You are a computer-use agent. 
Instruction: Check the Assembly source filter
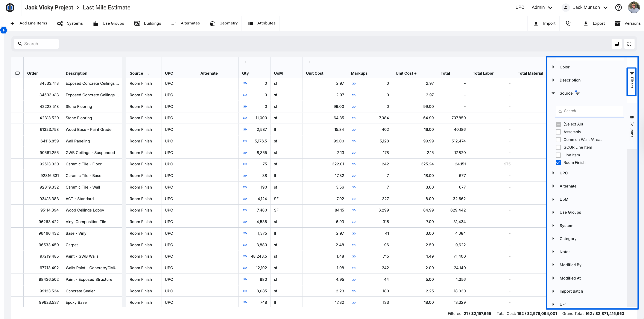coord(558,132)
